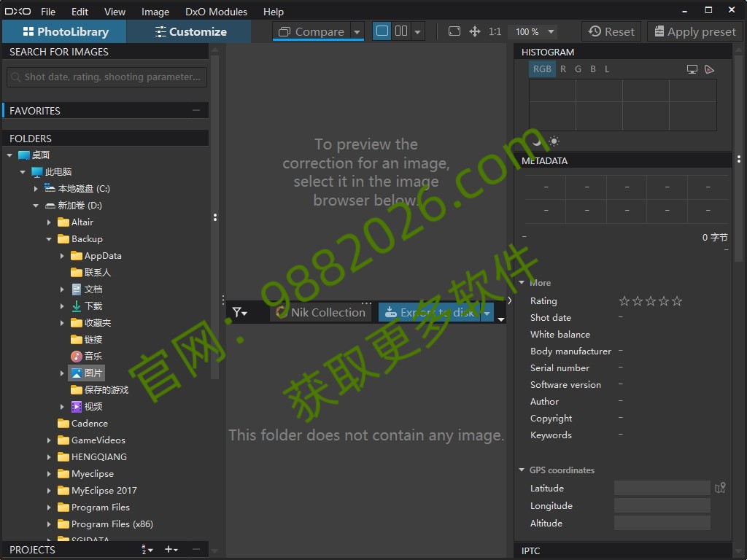747x560 pixels.
Task: Show only the R histogram channel
Action: [563, 69]
